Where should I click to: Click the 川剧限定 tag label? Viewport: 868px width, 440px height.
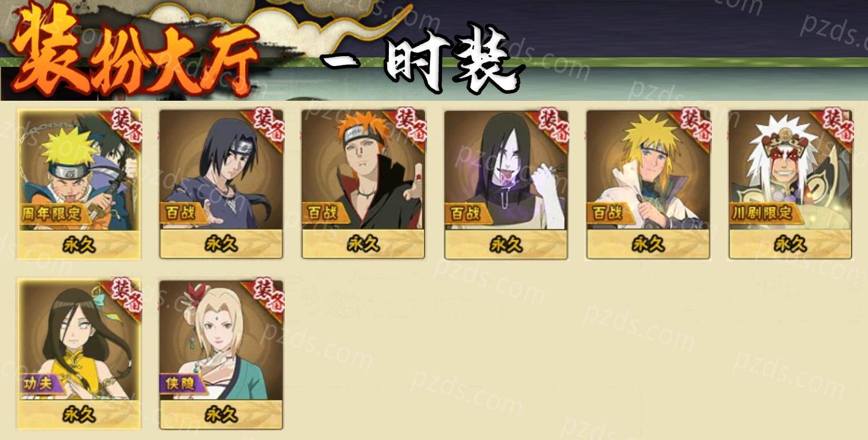point(764,214)
